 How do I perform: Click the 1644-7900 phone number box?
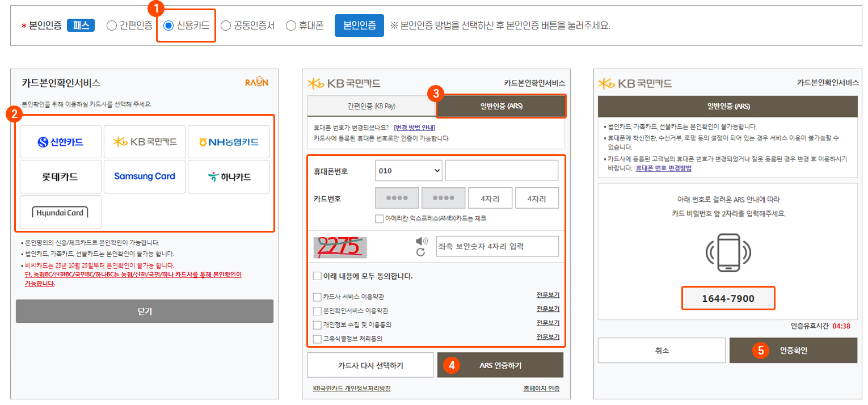pyautogui.click(x=728, y=298)
